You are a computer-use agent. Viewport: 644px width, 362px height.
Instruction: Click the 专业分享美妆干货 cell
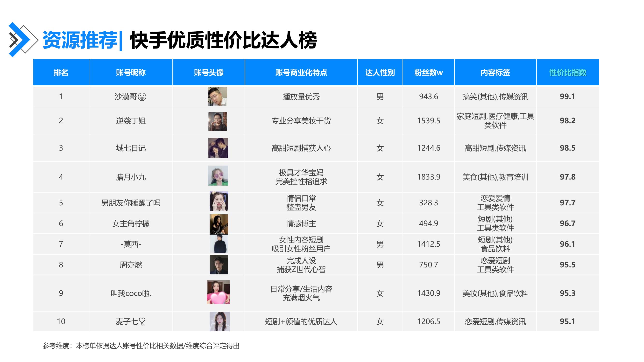pyautogui.click(x=301, y=121)
